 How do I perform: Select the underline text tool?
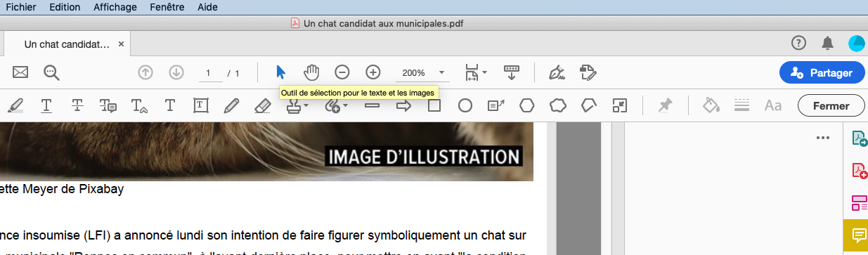(x=46, y=105)
